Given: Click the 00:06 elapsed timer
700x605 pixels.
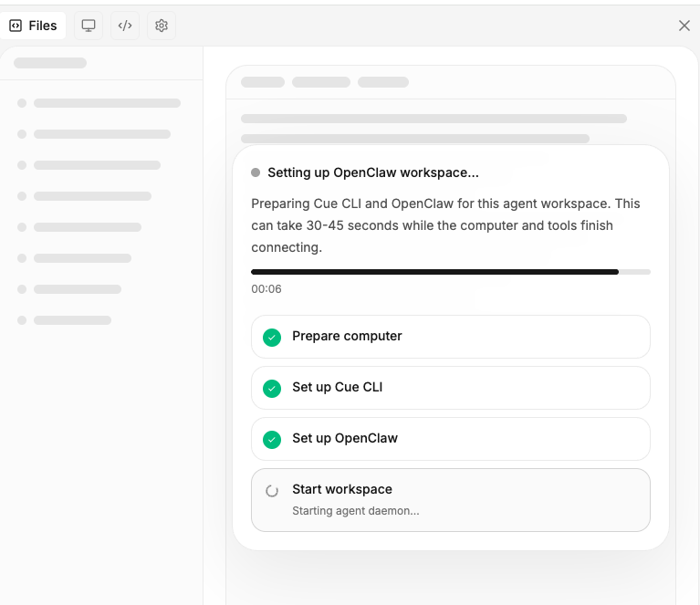Looking at the screenshot, I should pyautogui.click(x=266, y=289).
